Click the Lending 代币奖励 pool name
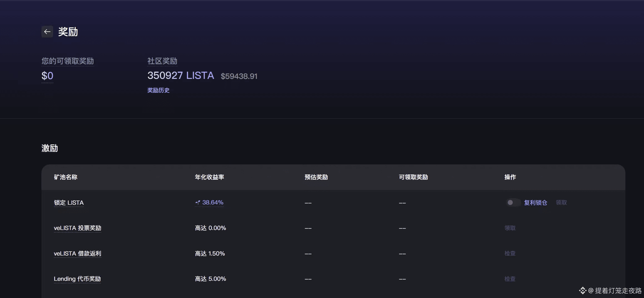The image size is (644, 298). (77, 279)
